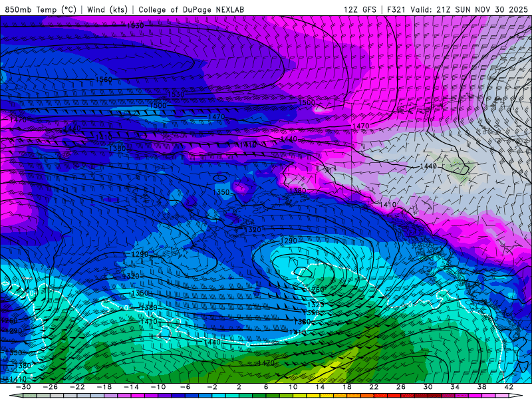Select the positive '22' color scale label
This screenshot has width=532, height=399.
(x=374, y=387)
